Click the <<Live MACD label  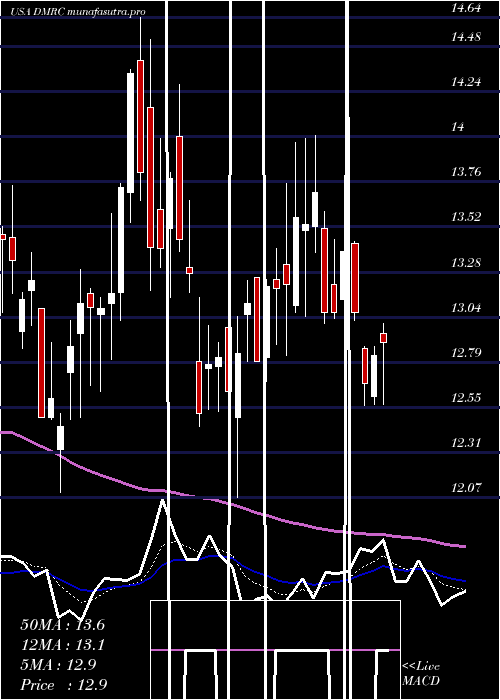(421, 674)
